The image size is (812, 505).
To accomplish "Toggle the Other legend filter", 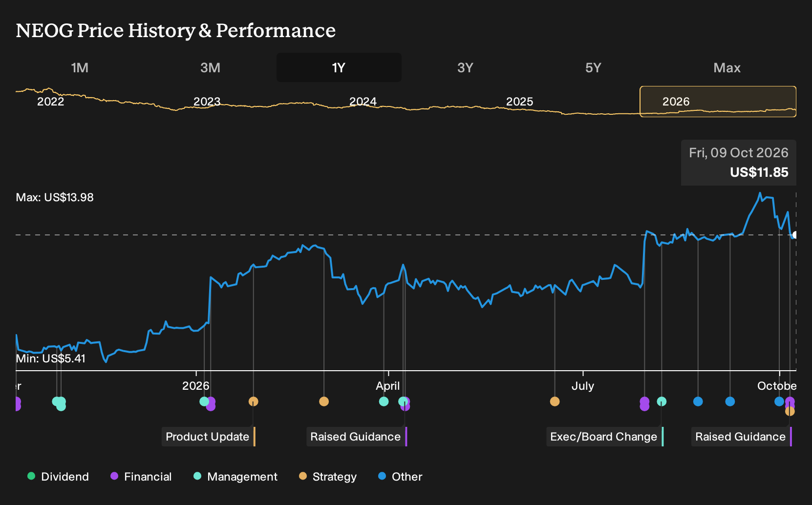I will pyautogui.click(x=400, y=477).
